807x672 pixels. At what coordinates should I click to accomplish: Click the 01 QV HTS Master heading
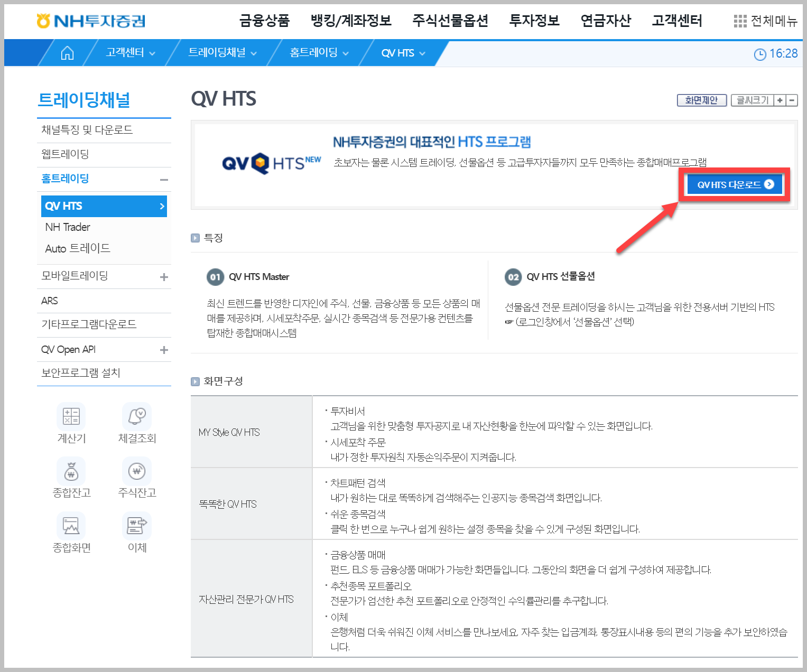pos(248,277)
